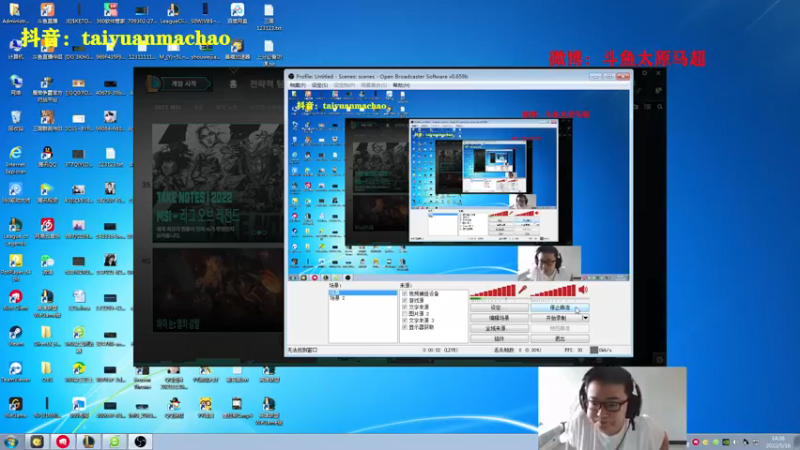Open the lower dark news card in League client
This screenshot has width=800, height=450.
click(x=218, y=290)
